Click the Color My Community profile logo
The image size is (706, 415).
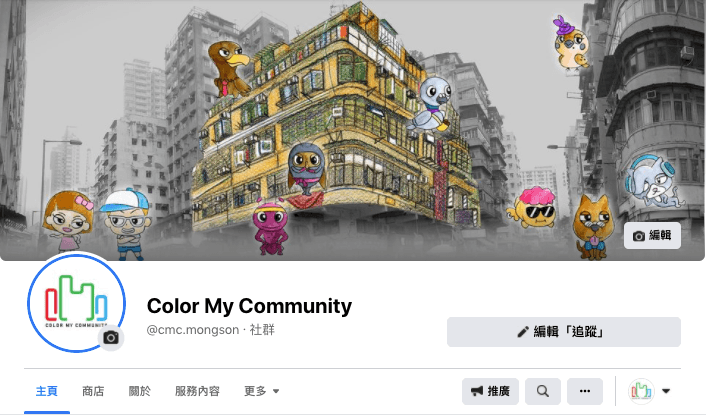[x=76, y=302]
